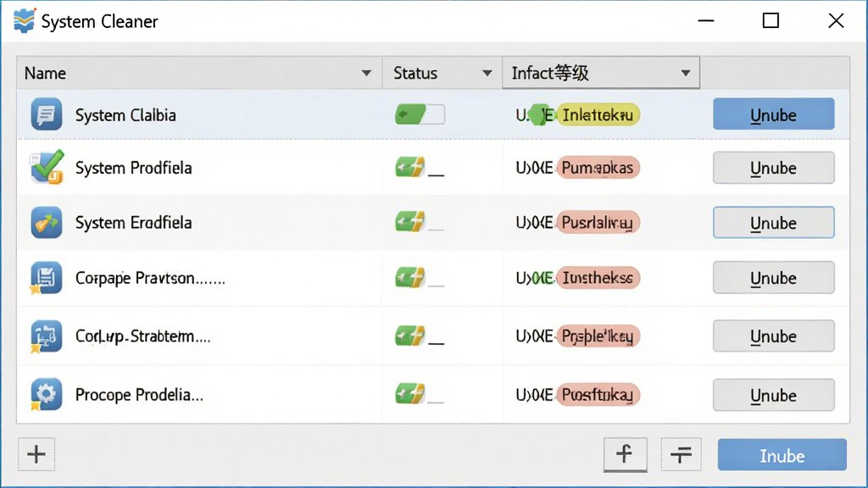The height and width of the screenshot is (488, 868).
Task: Click the System Erodfiela row icon
Action: [47, 223]
